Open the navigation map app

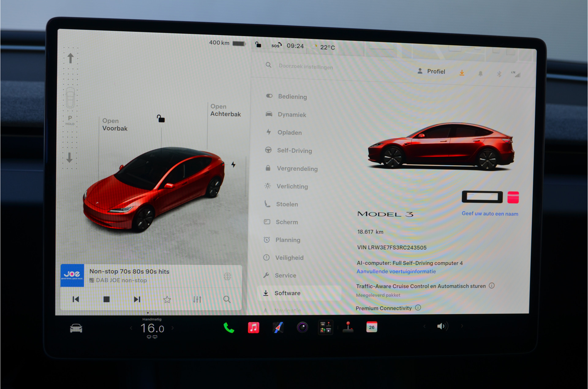(278, 327)
